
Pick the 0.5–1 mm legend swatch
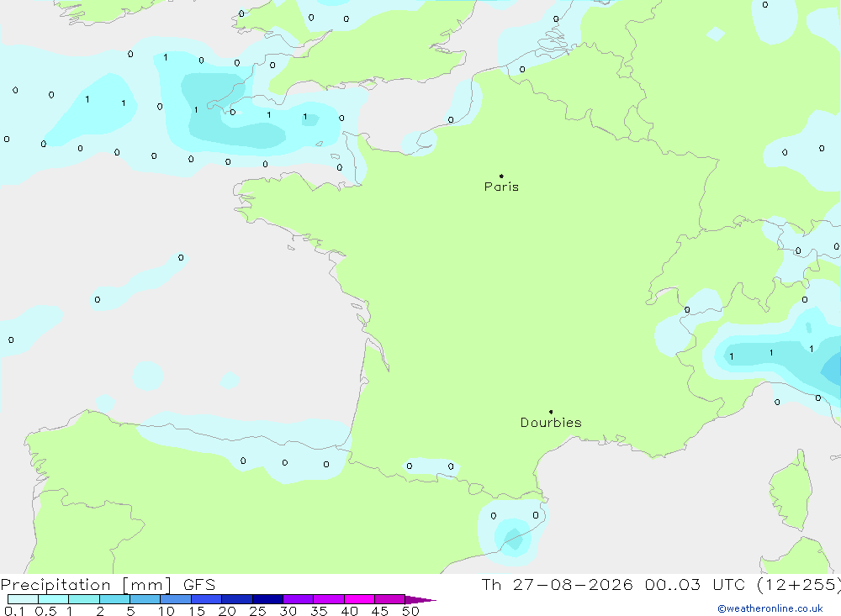[54, 599]
